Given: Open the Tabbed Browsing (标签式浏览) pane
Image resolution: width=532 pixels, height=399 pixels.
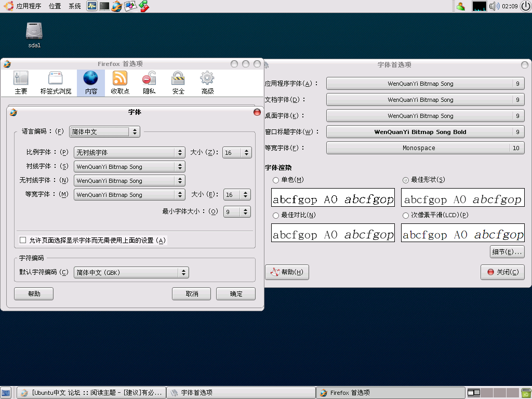Looking at the screenshot, I should pyautogui.click(x=56, y=83).
